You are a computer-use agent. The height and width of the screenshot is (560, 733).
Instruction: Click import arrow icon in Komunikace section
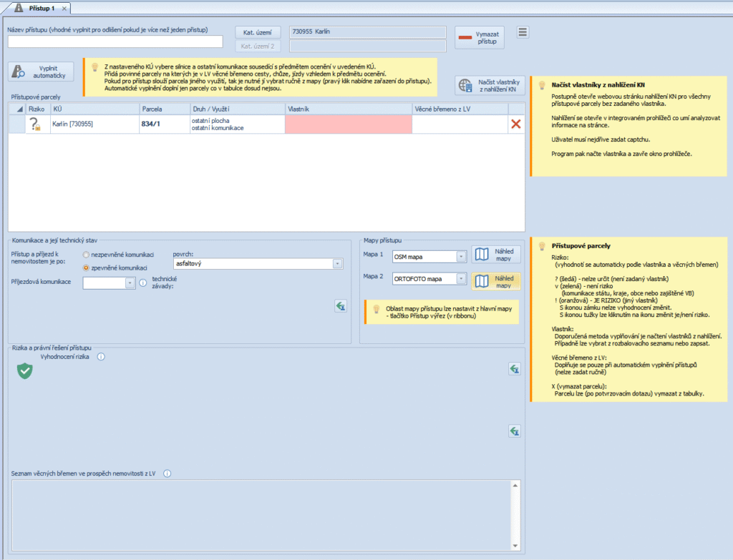[x=341, y=306]
